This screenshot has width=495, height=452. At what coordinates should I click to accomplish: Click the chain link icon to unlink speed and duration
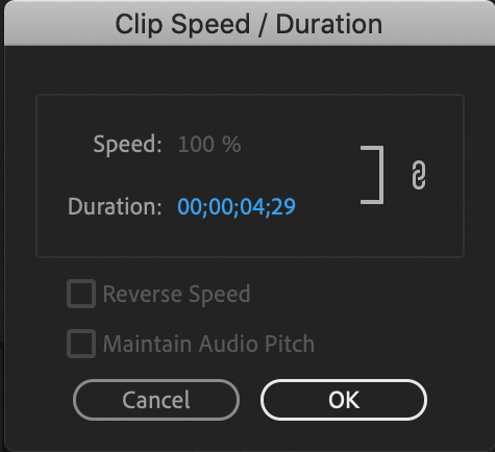(x=419, y=175)
